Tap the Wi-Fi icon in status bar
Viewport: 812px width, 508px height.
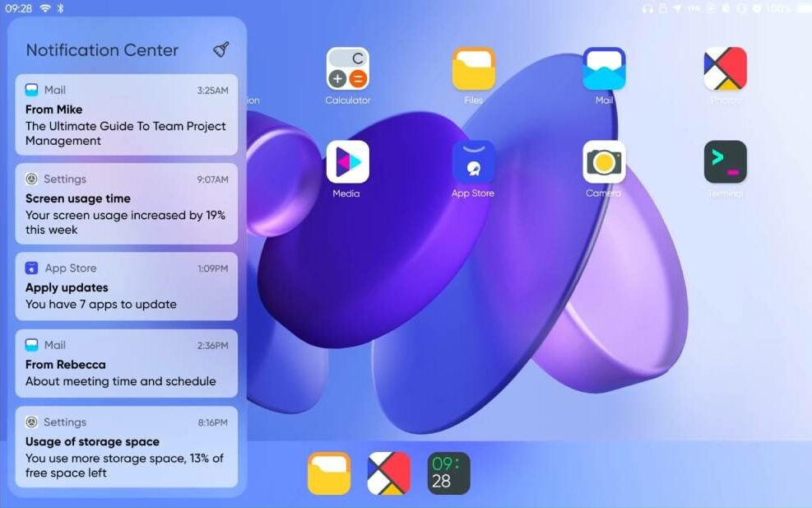pyautogui.click(x=45, y=8)
